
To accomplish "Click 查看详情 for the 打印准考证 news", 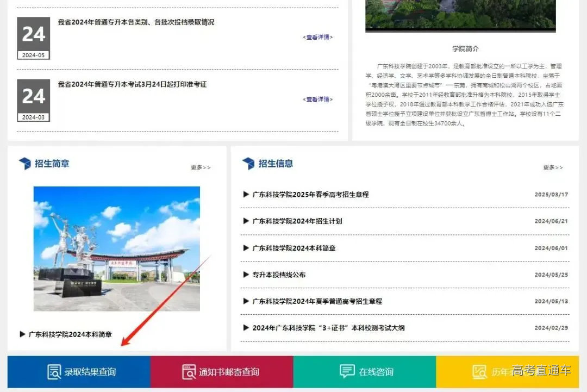I will [317, 99].
